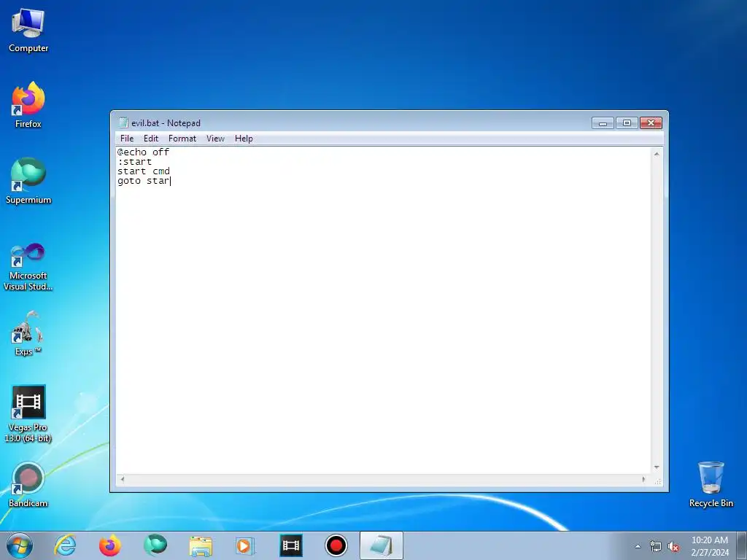The width and height of the screenshot is (747, 560).
Task: Switch to Bandicam recorder on the taskbar
Action: tap(336, 545)
